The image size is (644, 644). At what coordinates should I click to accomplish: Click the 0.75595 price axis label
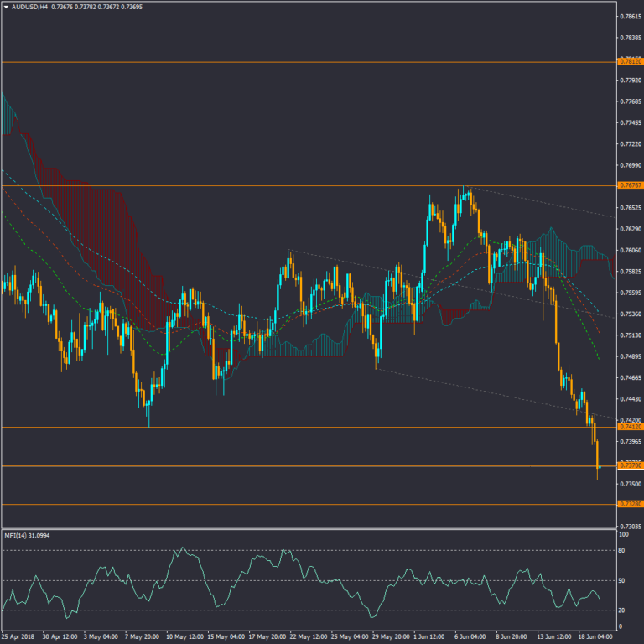631,293
